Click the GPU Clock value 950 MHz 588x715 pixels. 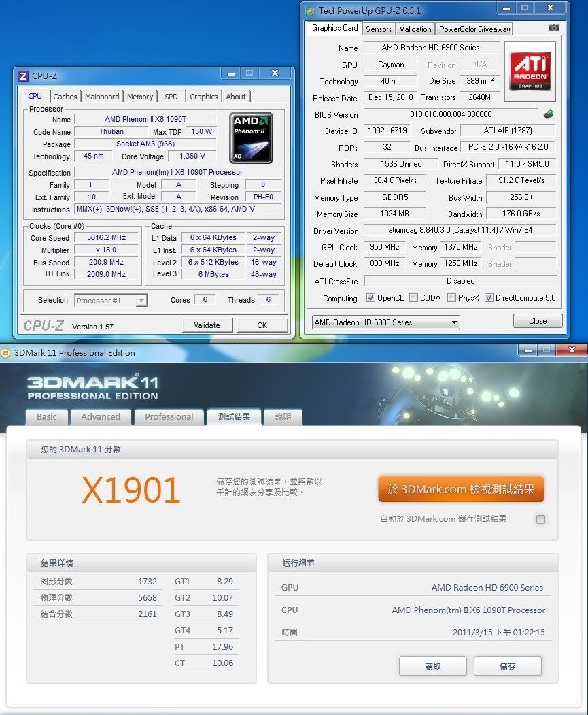coord(384,247)
